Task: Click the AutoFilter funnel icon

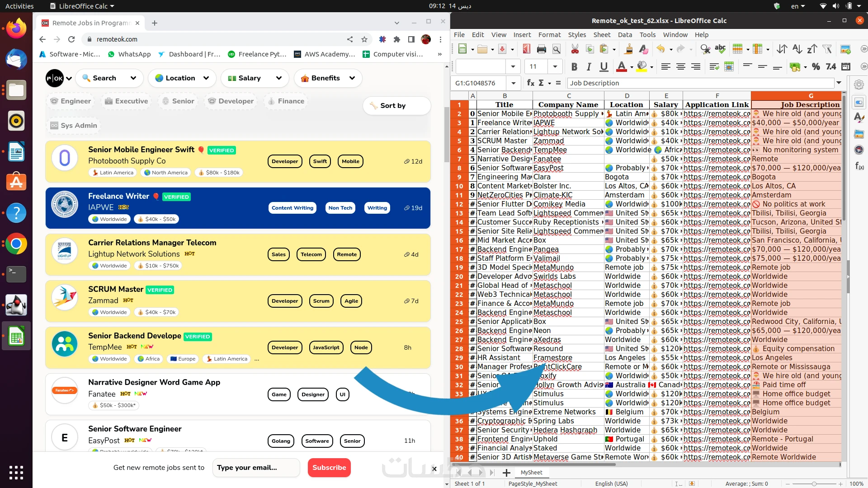Action: tap(827, 49)
